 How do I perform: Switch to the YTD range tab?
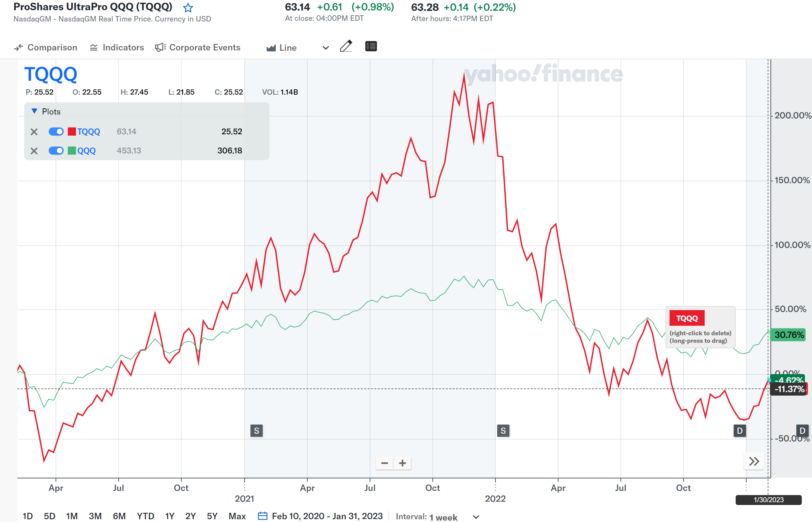coord(145,516)
